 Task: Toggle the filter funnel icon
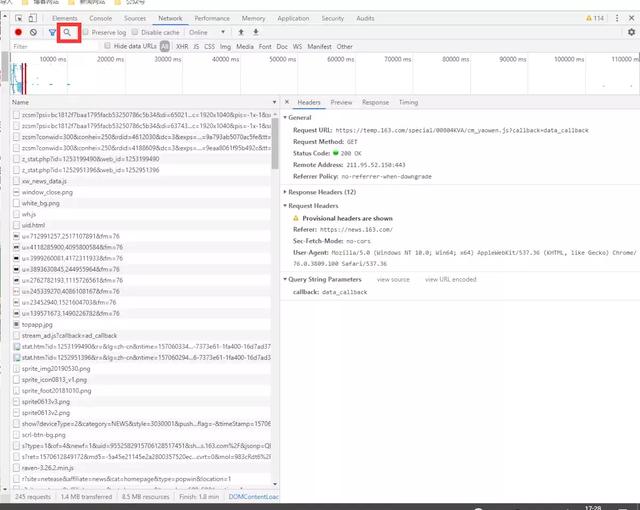(52, 32)
